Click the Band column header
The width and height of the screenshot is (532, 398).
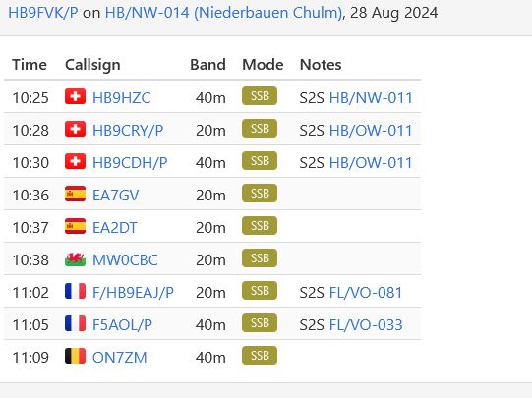point(207,65)
